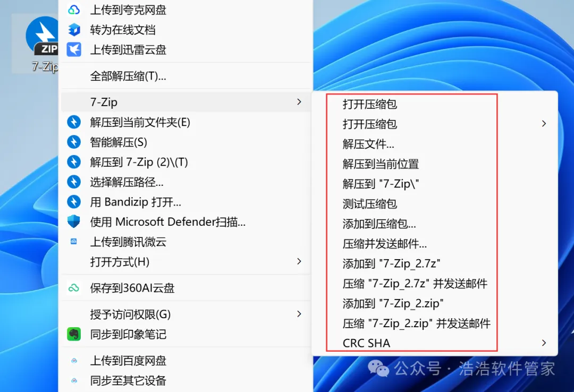Click the Baidu Netdisk icon beside 上传到百度网盘

coord(74,361)
